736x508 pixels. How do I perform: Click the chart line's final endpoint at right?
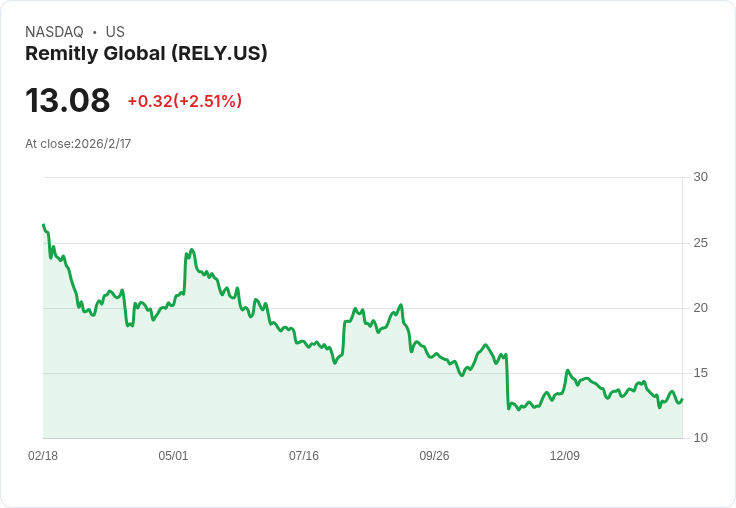682,400
